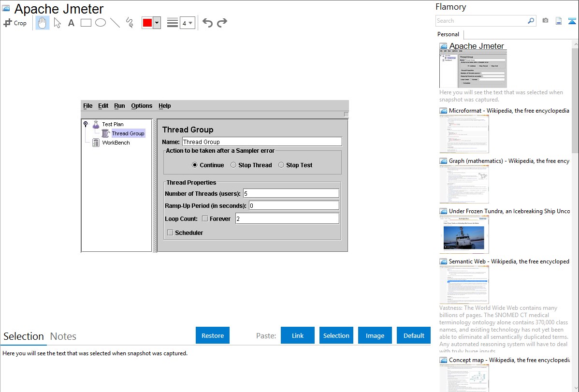The height and width of the screenshot is (392, 579).
Task: Click the undo arrow
Action: (x=207, y=23)
